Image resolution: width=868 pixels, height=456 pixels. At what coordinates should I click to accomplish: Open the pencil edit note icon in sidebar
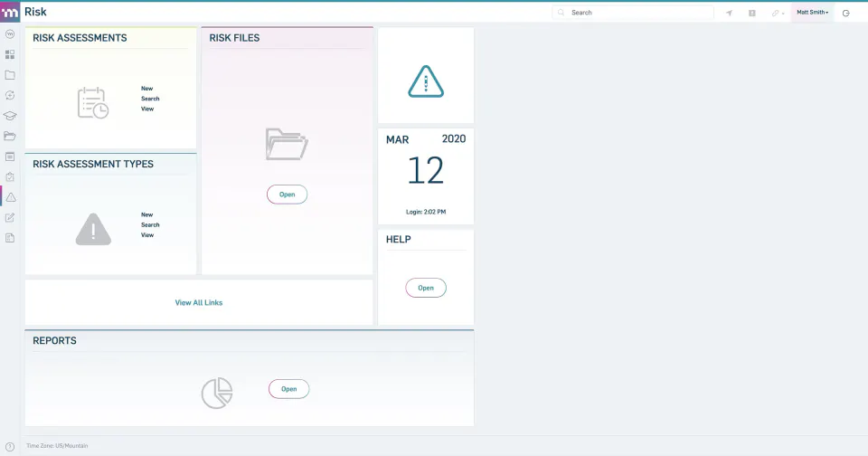(10, 218)
